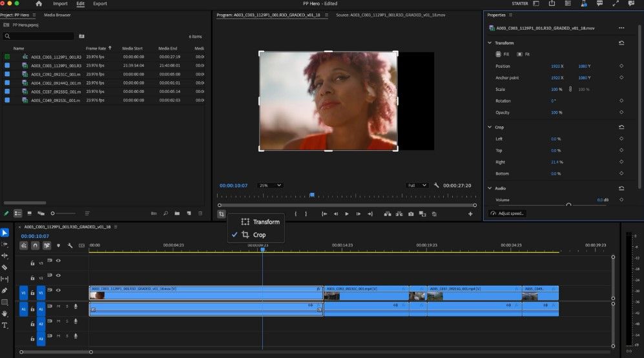This screenshot has height=358, width=644.
Task: Play the program monitor
Action: (x=347, y=214)
